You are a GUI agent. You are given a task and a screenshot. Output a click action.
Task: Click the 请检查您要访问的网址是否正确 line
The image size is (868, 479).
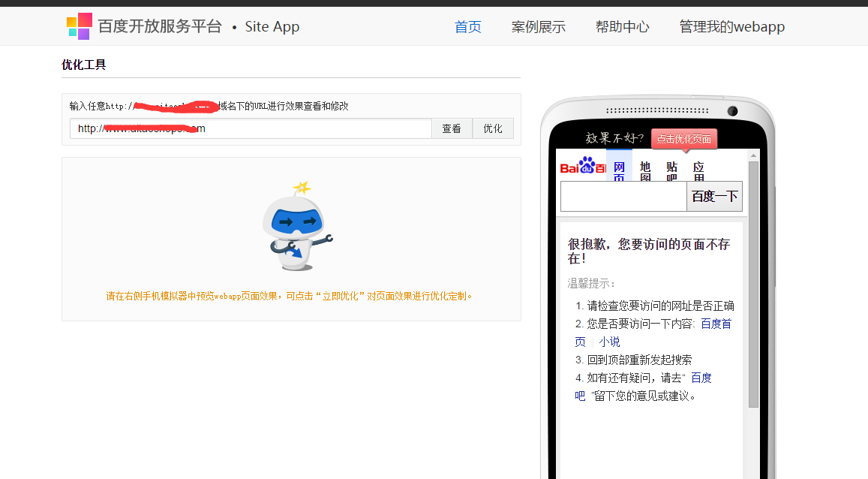[660, 306]
